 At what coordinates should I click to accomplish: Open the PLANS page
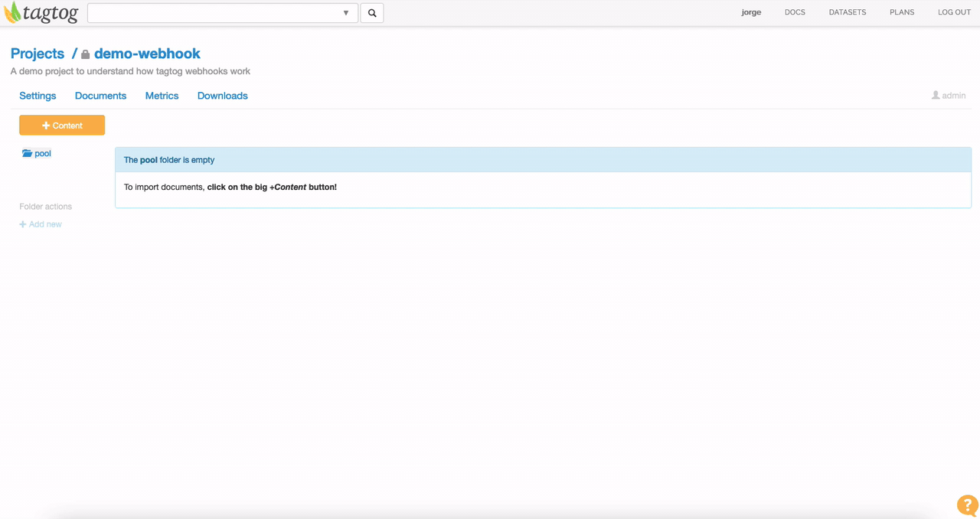[902, 12]
